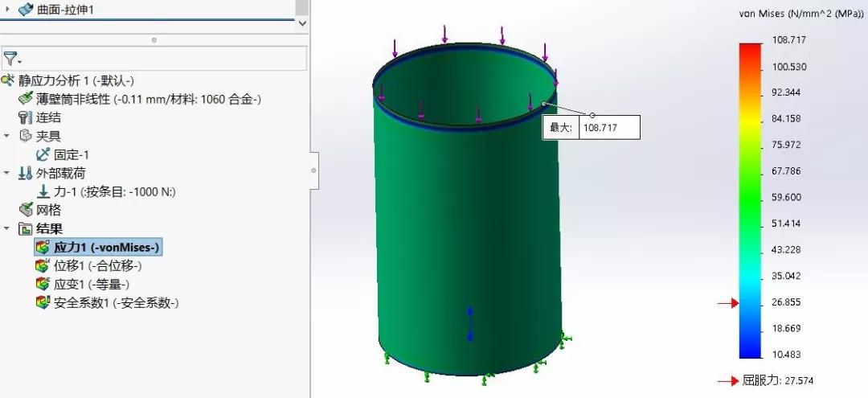Click the von Mises legend title
This screenshot has height=398, width=868.
(x=800, y=14)
